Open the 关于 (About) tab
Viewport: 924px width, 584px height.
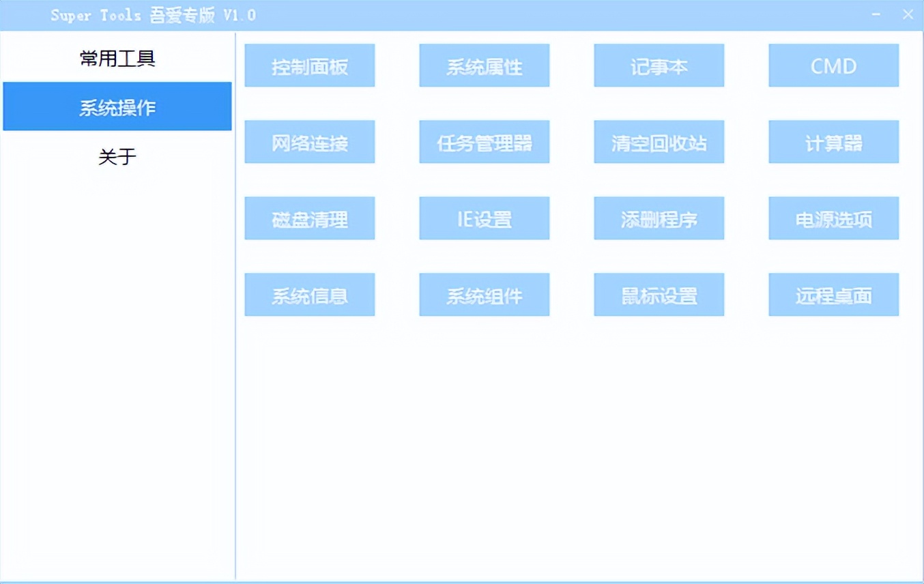pyautogui.click(x=117, y=157)
